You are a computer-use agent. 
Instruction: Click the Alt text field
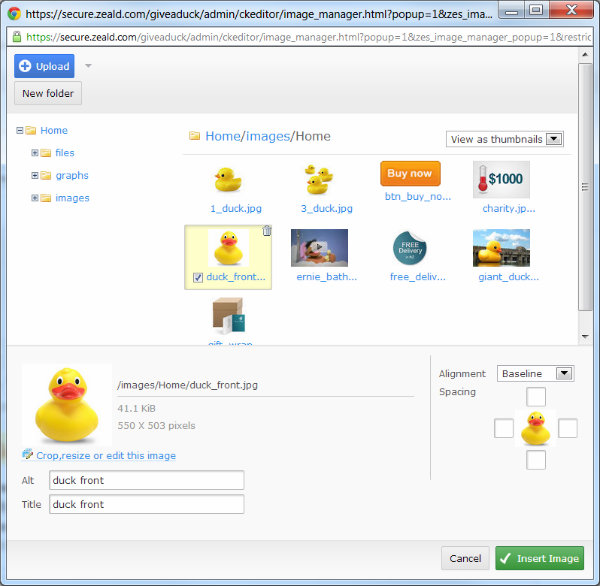(x=147, y=480)
